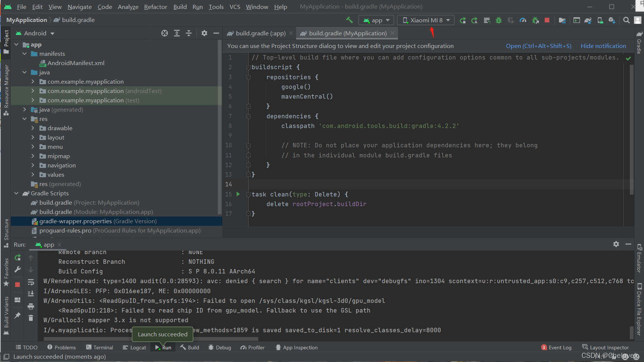Toggle the Gradle sidebar tab on right
The width and height of the screenshot is (644, 362).
pos(639,42)
